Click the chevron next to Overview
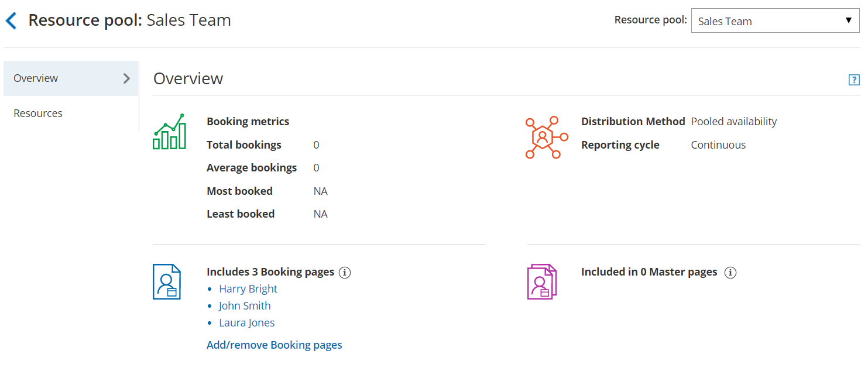The height and width of the screenshot is (368, 868). [126, 78]
